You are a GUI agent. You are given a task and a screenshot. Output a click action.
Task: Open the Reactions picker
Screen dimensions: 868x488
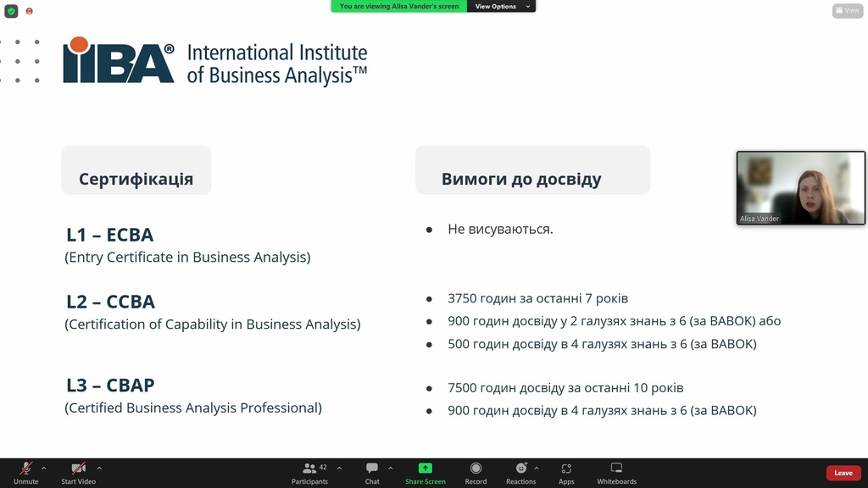(x=520, y=473)
